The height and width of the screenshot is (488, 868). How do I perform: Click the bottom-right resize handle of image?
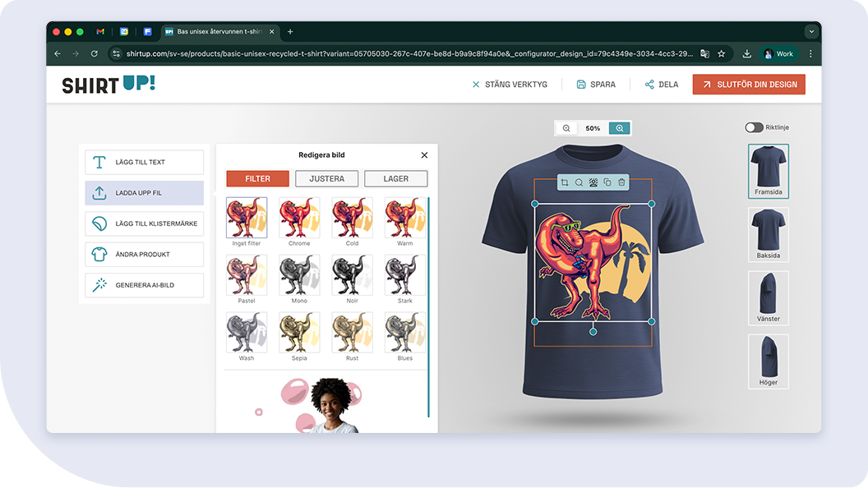(x=652, y=321)
